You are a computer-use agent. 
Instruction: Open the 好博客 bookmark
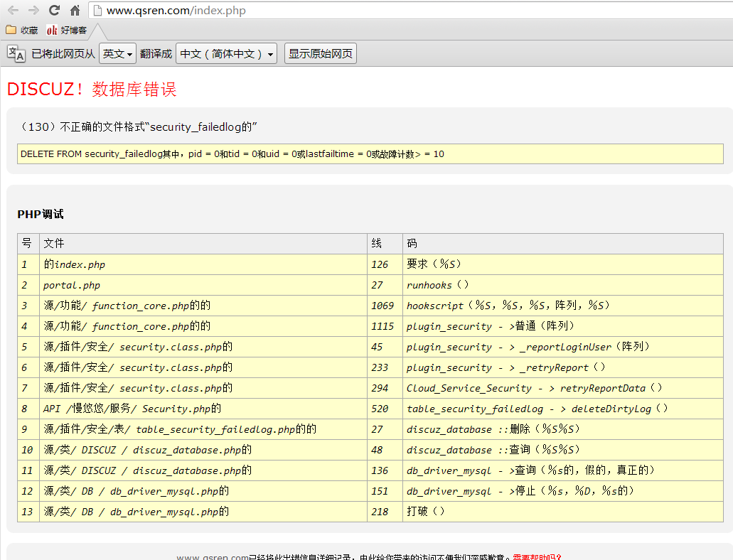[67, 31]
